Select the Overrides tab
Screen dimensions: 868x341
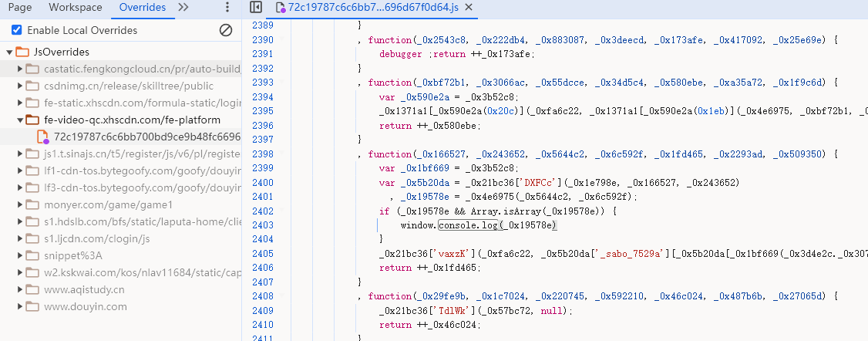pyautogui.click(x=143, y=7)
